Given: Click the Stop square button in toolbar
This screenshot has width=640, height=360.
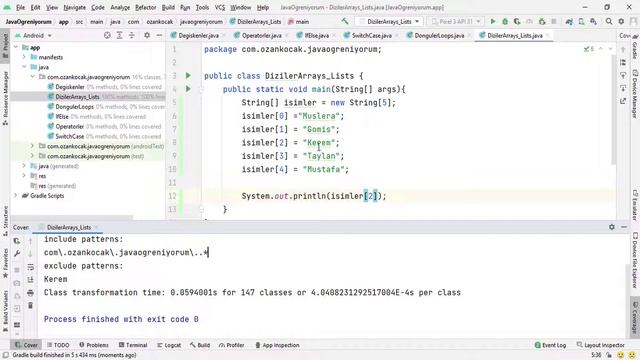Looking at the screenshot, I should point(554,21).
